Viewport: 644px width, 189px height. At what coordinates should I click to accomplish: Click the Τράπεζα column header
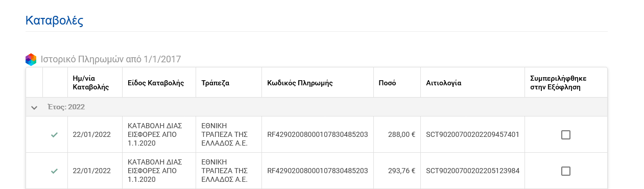point(215,83)
